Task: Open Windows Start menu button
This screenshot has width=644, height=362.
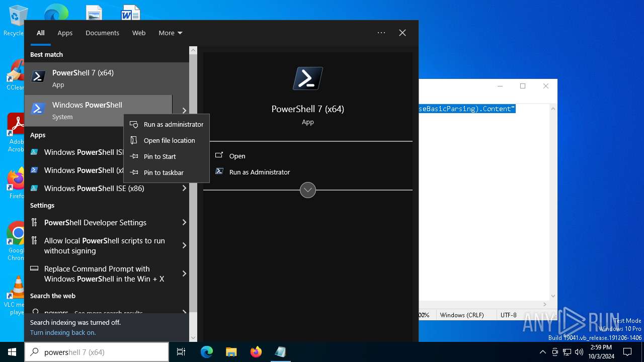Action: coord(12,352)
